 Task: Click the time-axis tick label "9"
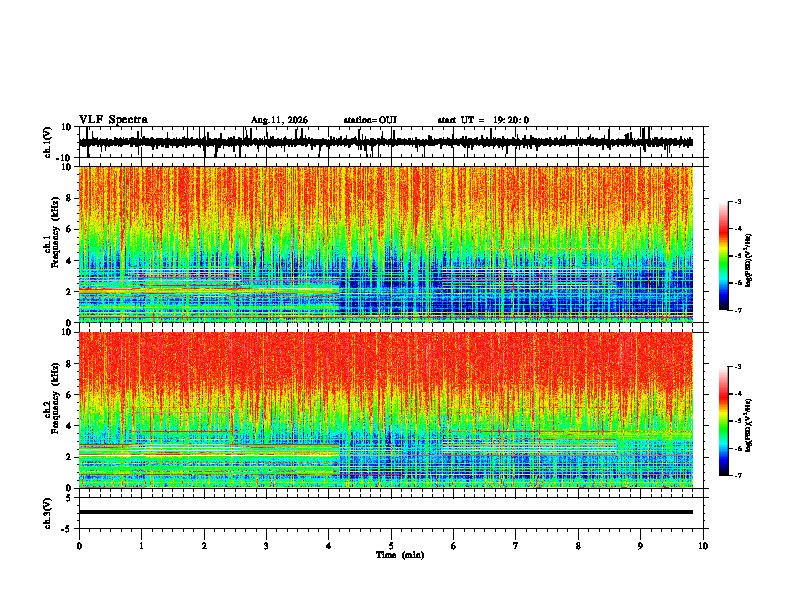click(640, 546)
